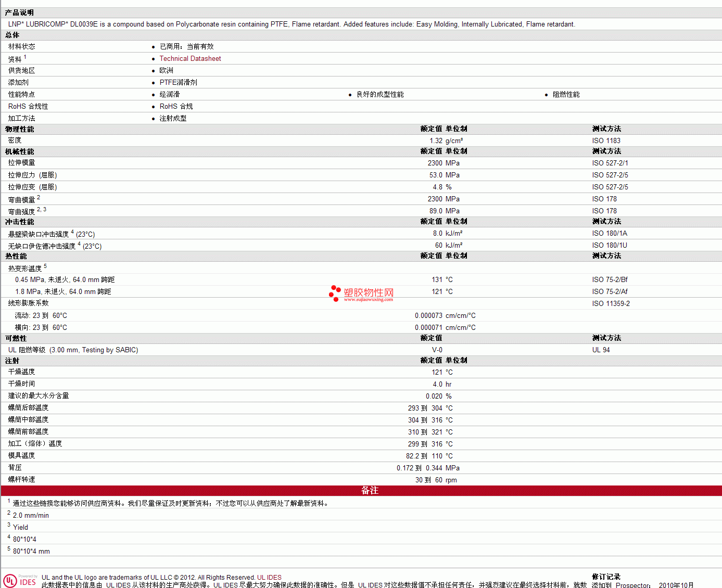Select the 2010年10月 revision date
722x588 pixels.
(676, 585)
